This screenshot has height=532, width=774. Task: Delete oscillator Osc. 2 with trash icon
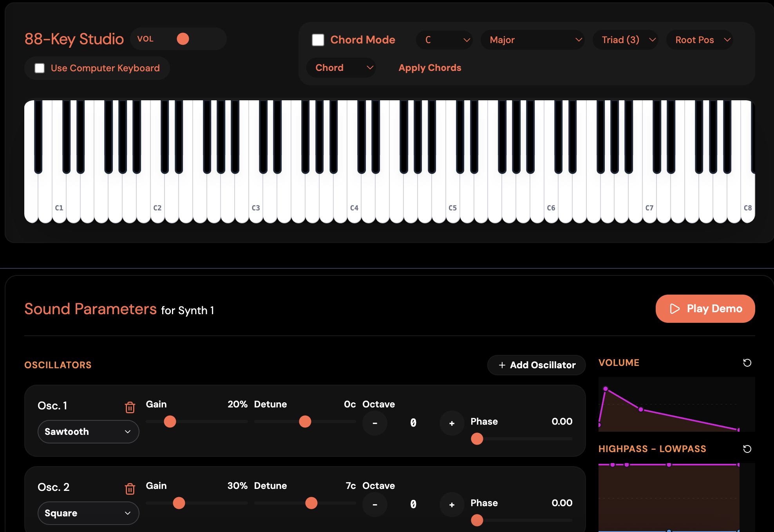point(130,489)
